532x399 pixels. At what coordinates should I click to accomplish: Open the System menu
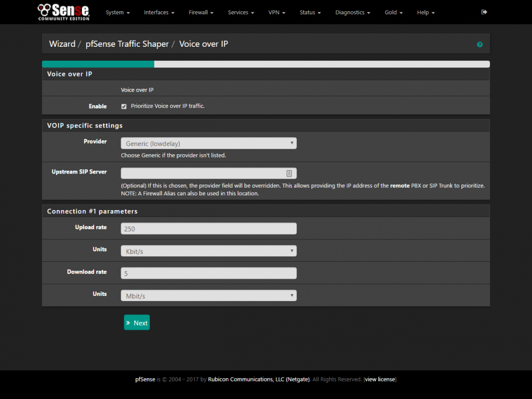pyautogui.click(x=118, y=13)
